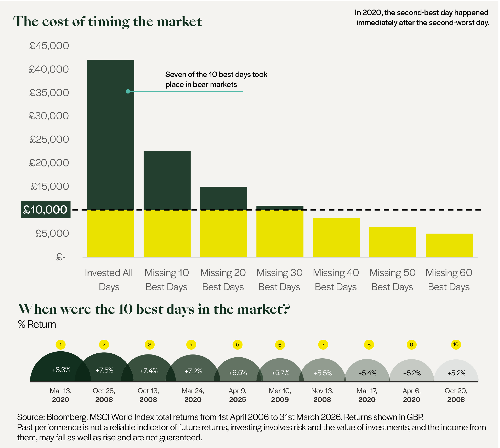Click the Apr 9, 2025 date label

(238, 395)
